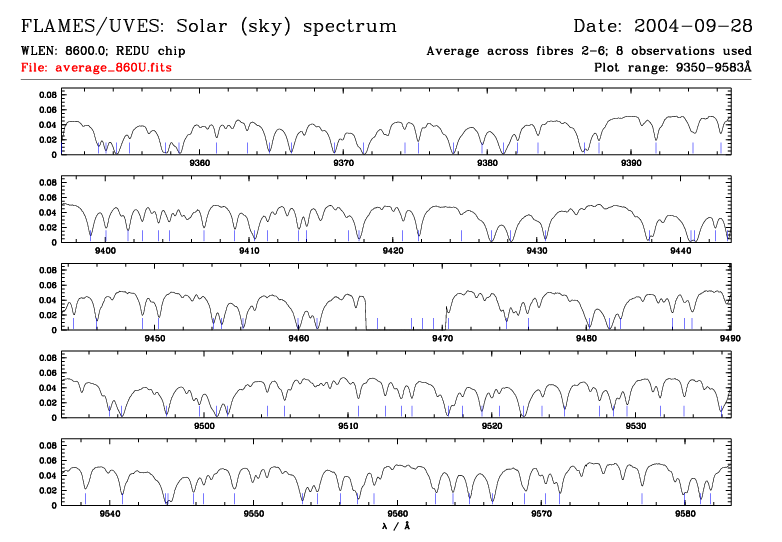782x542 pixels.
Task: Click the "WLEN: 8600.0; REDU chip" label
Action: point(103,51)
